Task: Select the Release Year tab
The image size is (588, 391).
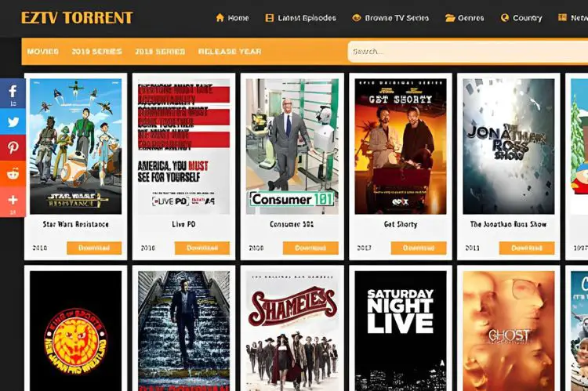Action: point(230,52)
